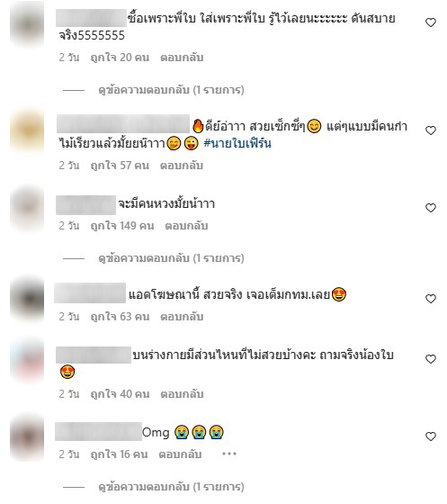Reply to the Omg comment
447x504 pixels.
[180, 454]
